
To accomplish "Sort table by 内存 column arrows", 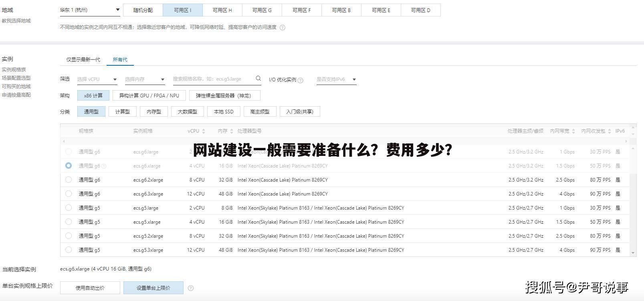I will 232,131.
